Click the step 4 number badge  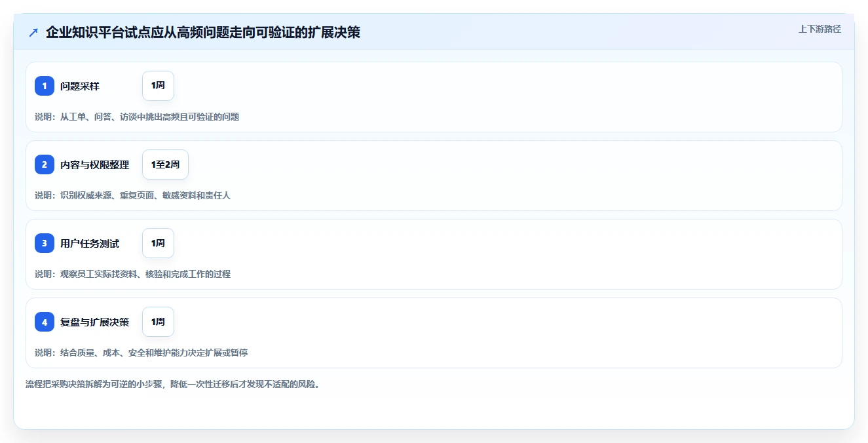(45, 322)
